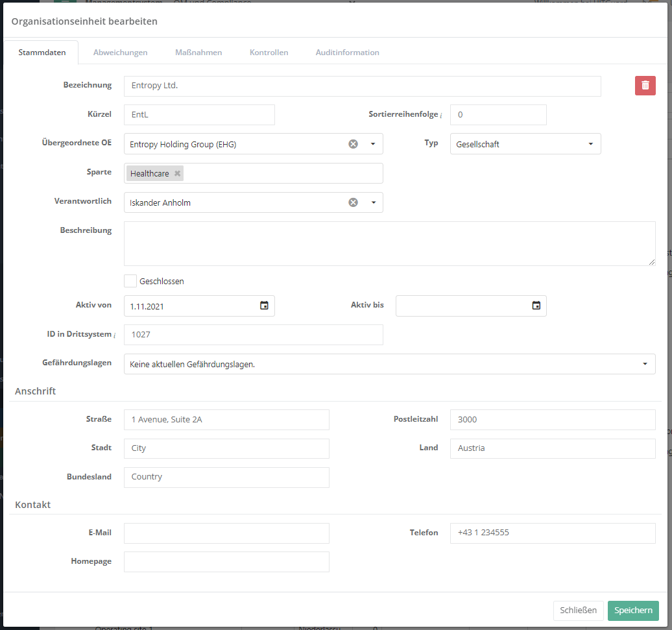Clear the Übergeordnete OE selection
This screenshot has height=630, width=672.
tap(353, 144)
